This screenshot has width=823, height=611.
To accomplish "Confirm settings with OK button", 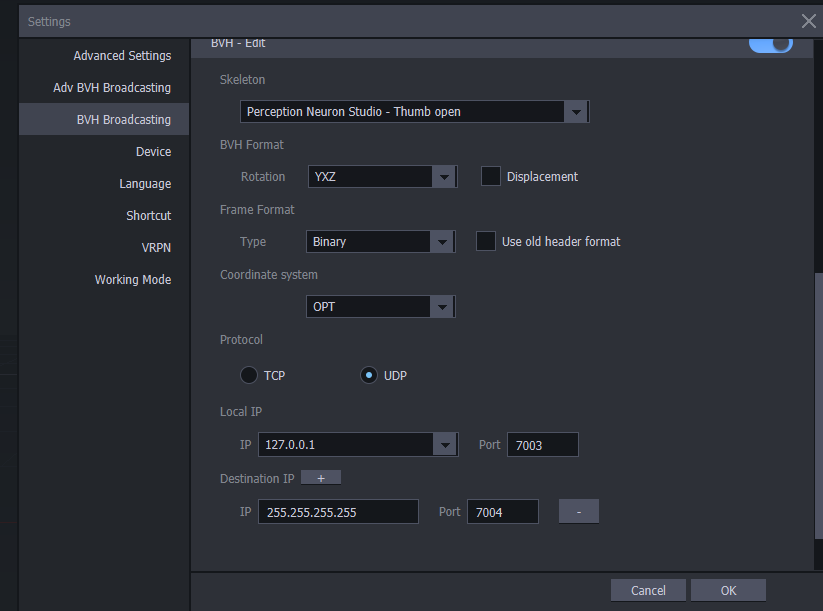I will (x=728, y=591).
